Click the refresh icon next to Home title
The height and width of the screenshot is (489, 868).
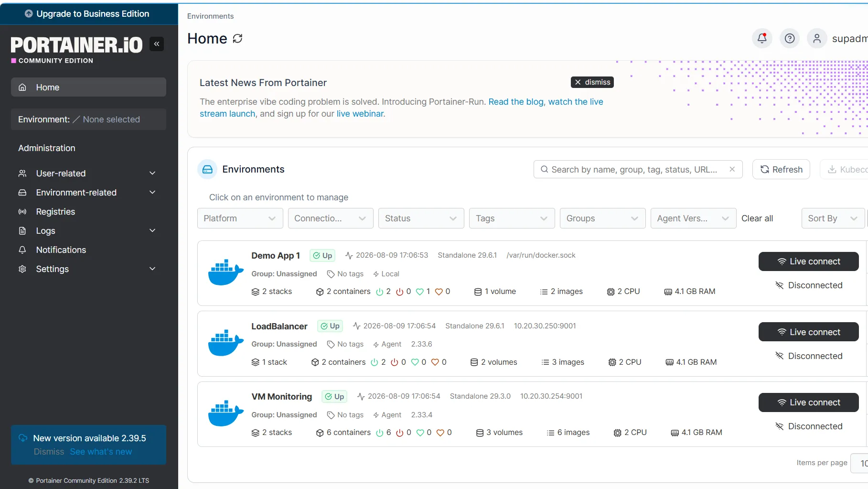[x=237, y=39]
